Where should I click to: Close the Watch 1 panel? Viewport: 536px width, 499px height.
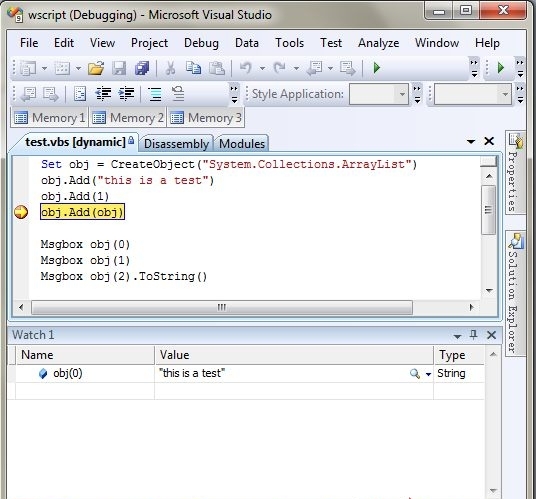coord(491,335)
